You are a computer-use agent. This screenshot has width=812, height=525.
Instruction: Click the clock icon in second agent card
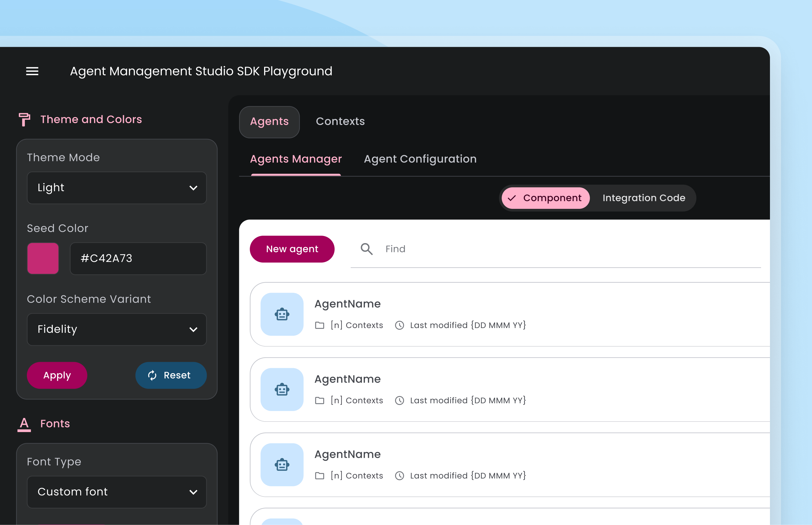pyautogui.click(x=400, y=401)
